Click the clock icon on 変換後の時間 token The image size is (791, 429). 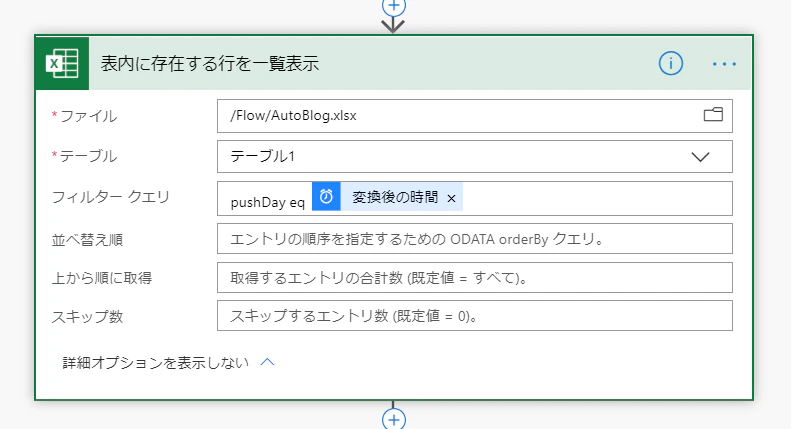click(326, 197)
